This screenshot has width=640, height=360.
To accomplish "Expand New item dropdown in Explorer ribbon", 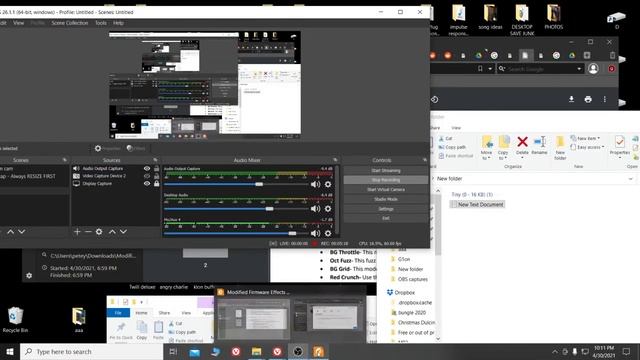I will pos(585,138).
